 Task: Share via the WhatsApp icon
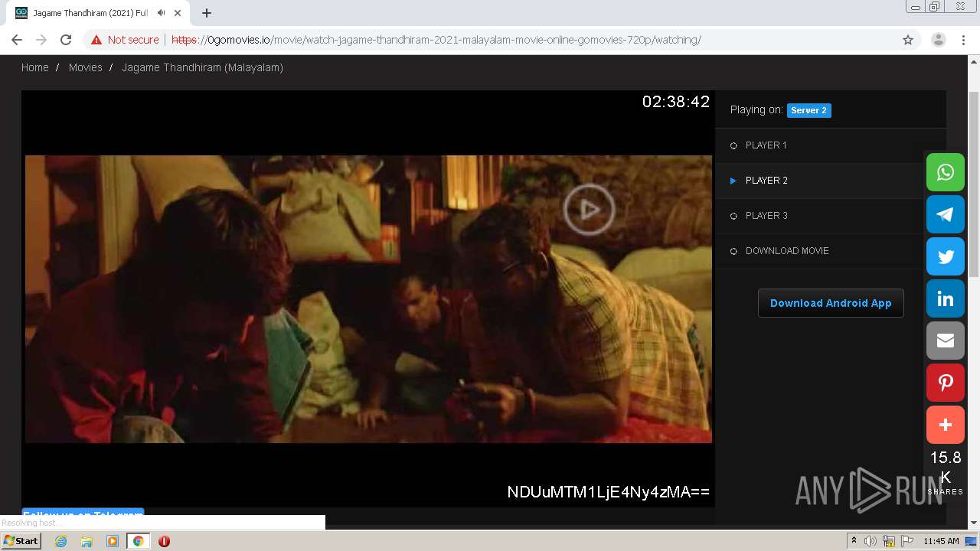(x=946, y=172)
